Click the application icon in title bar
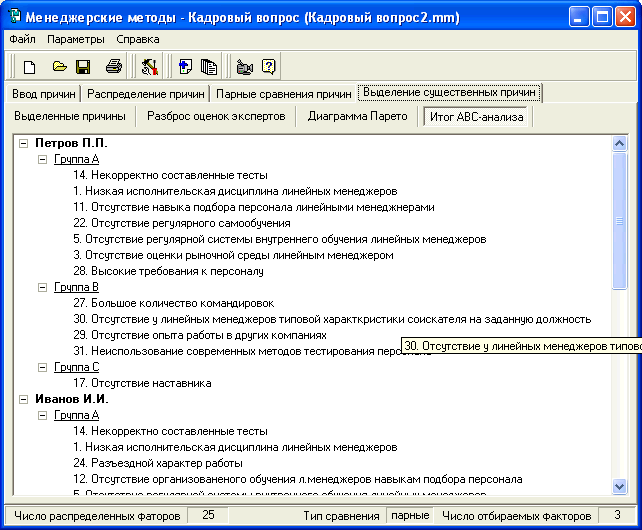The image size is (642, 530). coord(15,17)
